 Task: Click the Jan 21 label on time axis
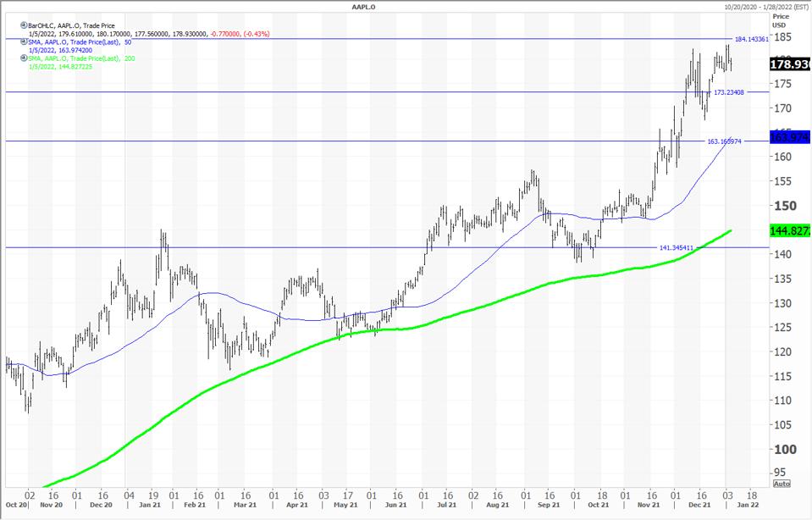point(157,505)
